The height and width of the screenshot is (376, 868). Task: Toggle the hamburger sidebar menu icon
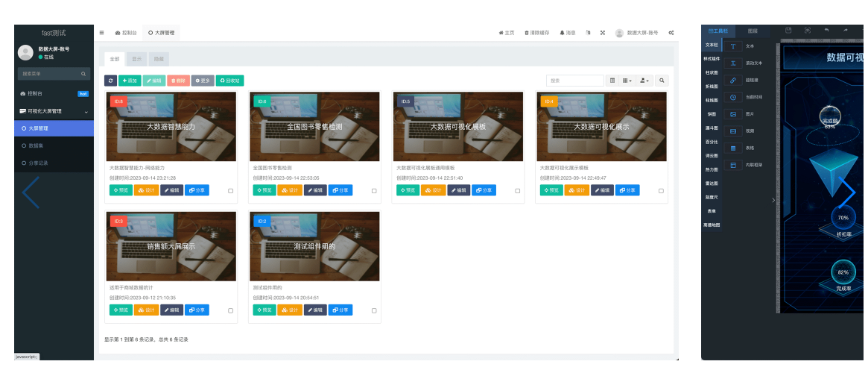(x=102, y=33)
